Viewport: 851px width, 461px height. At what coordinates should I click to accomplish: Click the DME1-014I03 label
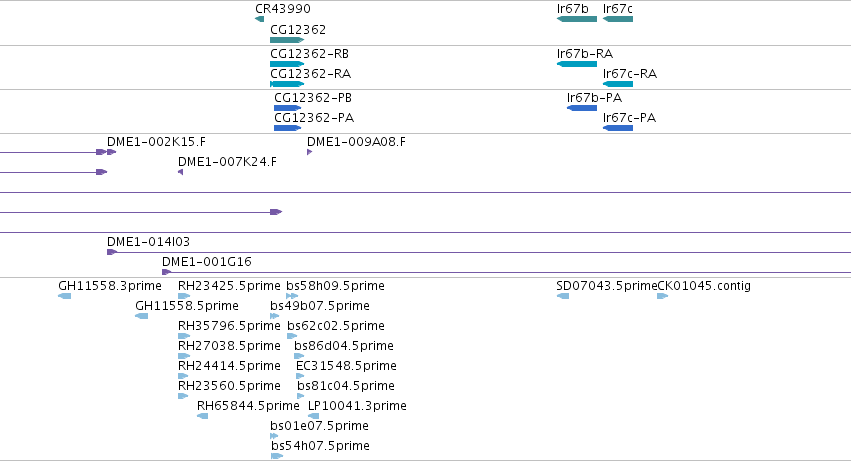(148, 242)
